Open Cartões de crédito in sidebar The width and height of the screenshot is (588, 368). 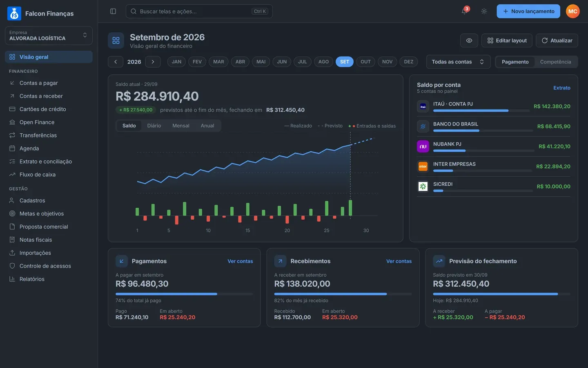pyautogui.click(x=49, y=109)
